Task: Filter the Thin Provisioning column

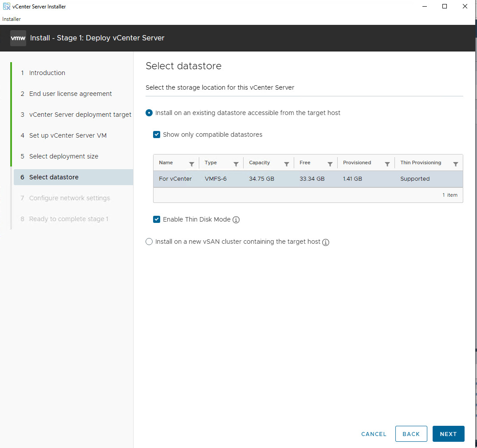Action: 455,164
